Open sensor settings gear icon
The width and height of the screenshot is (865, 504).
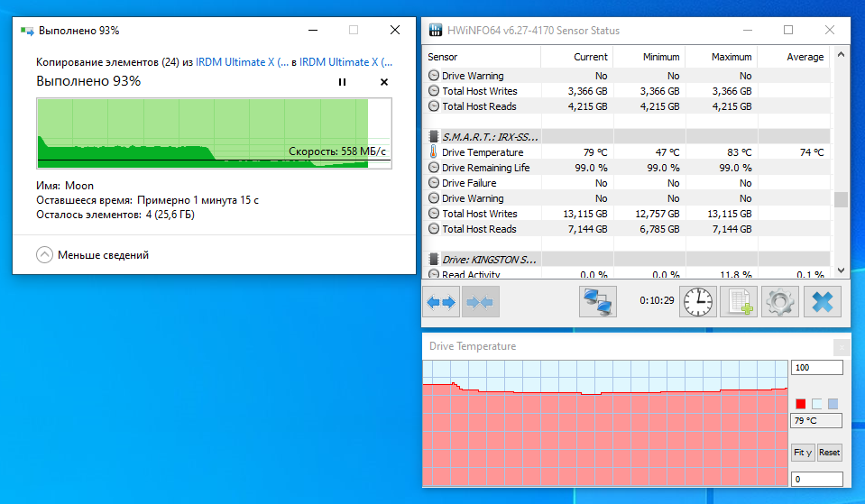tap(780, 302)
